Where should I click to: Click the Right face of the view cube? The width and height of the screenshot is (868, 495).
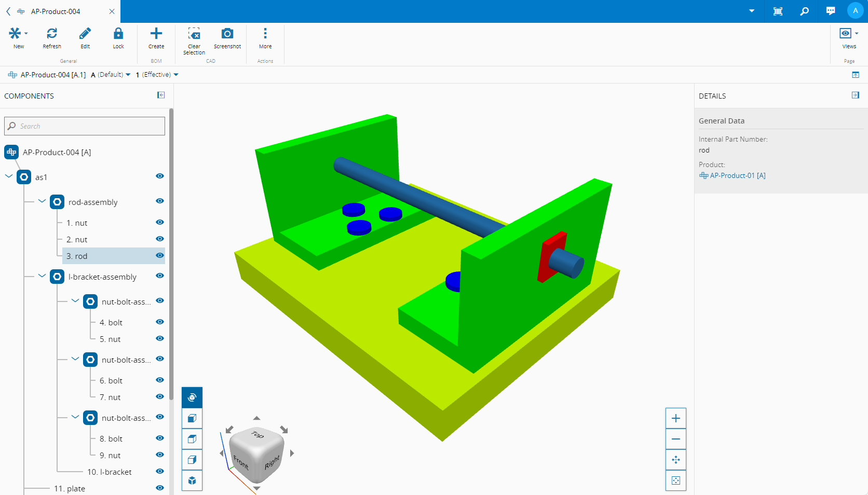pos(272,461)
